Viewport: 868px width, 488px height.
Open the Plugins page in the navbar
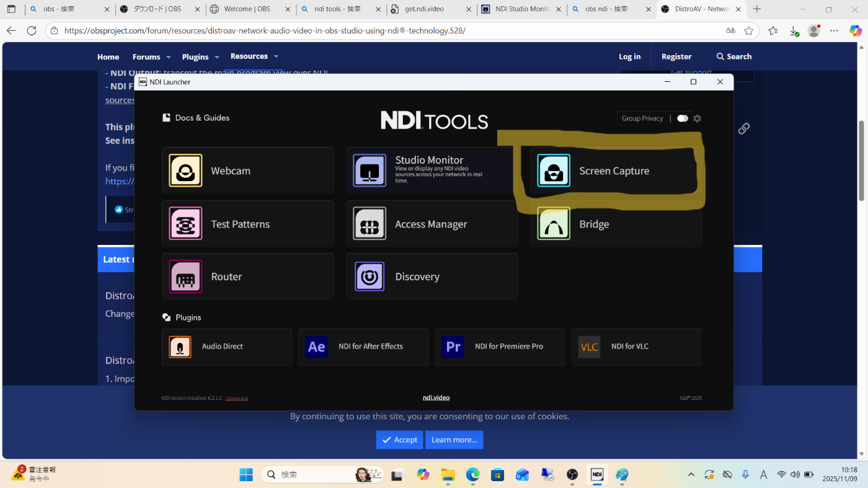pyautogui.click(x=195, y=56)
